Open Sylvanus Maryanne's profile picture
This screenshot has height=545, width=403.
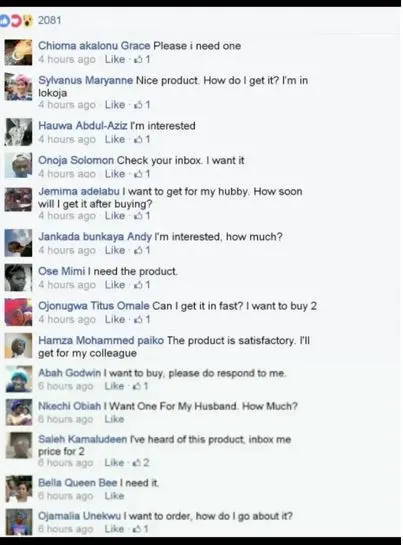click(x=18, y=87)
